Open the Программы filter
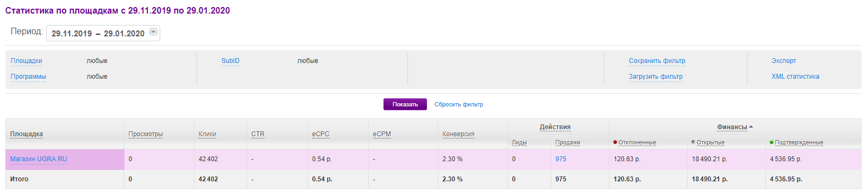The height and width of the screenshot is (196, 868). point(28,77)
